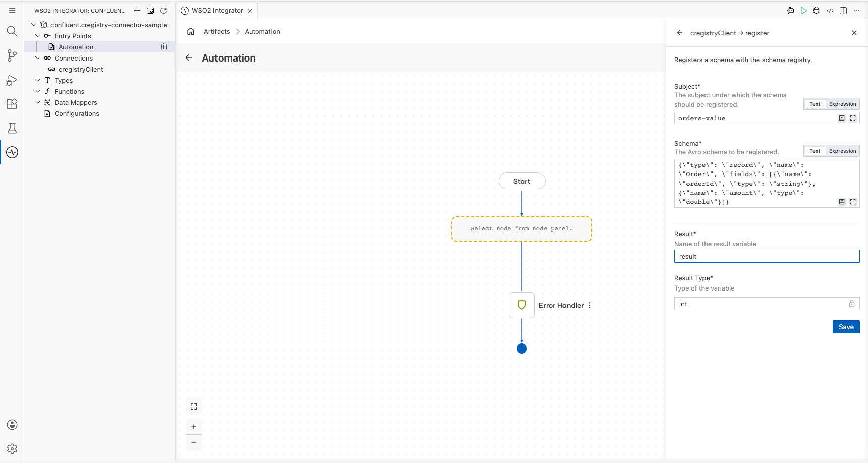Zoom in the diagram canvas
The image size is (868, 463).
(194, 427)
